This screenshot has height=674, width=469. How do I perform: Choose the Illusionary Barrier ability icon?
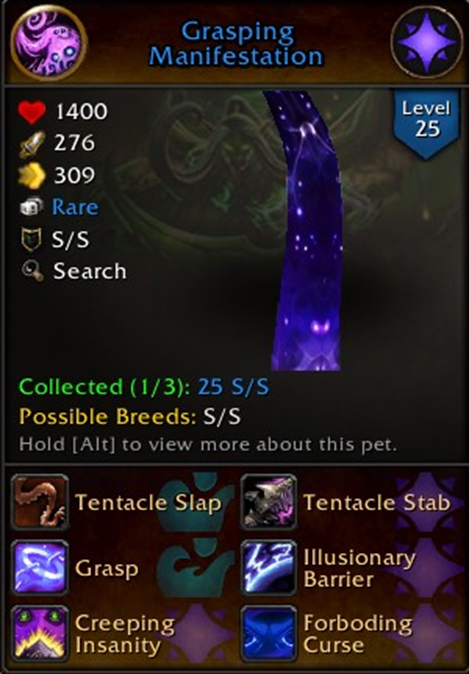tap(269, 567)
